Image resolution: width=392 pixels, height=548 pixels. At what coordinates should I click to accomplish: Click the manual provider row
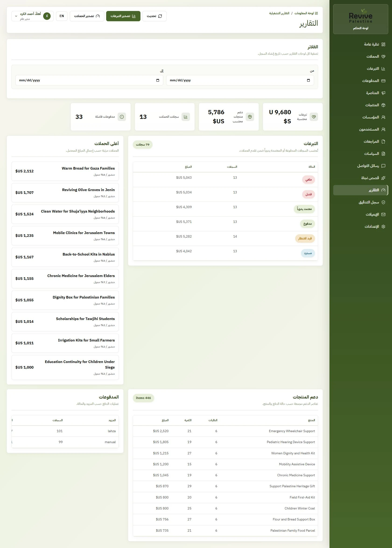click(x=65, y=442)
